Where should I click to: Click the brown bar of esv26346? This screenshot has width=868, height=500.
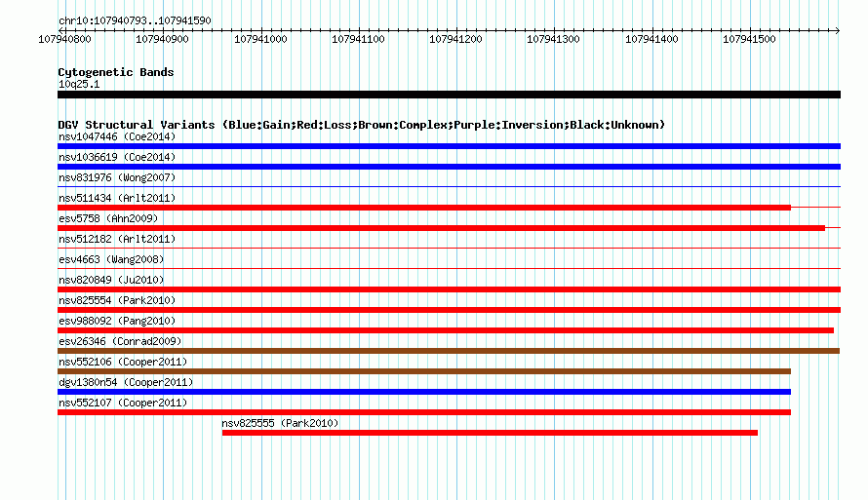(449, 351)
